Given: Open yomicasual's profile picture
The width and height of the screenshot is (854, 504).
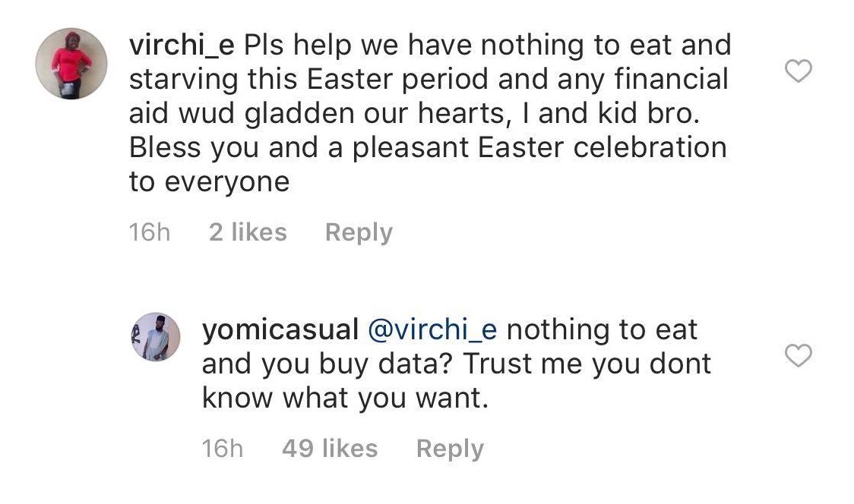Looking at the screenshot, I should tap(157, 336).
